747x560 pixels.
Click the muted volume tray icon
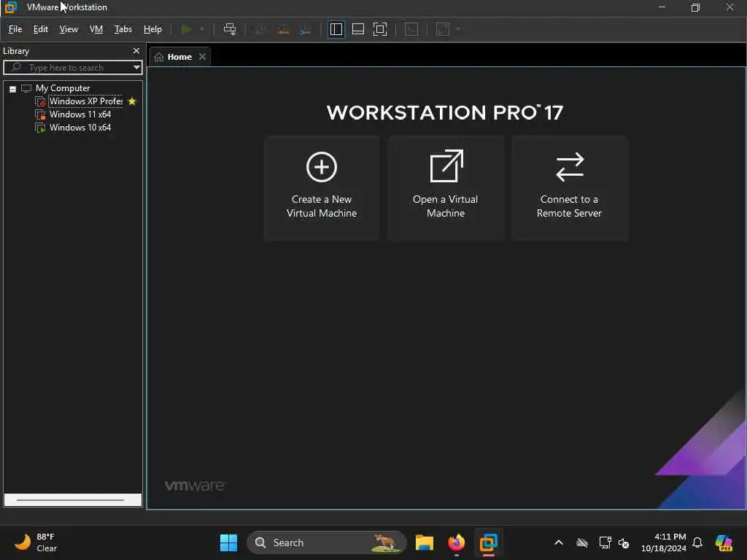pos(624,542)
